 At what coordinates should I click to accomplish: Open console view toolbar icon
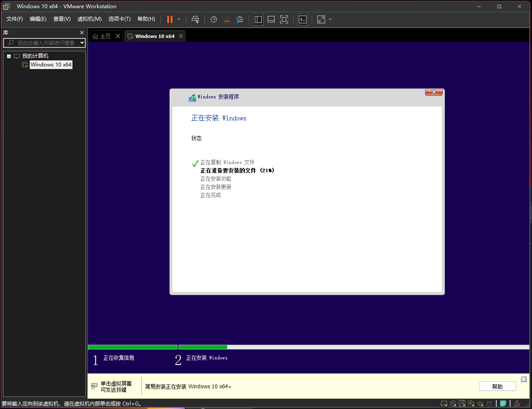pyautogui.click(x=303, y=19)
